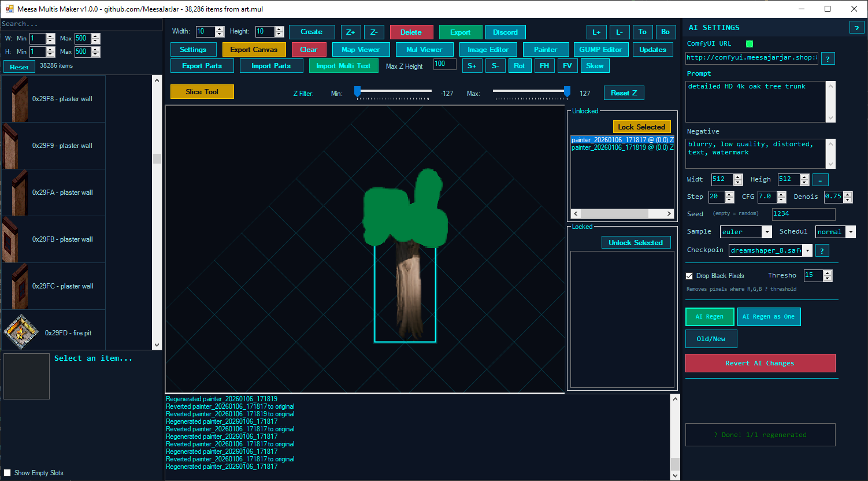This screenshot has width=868, height=481.
Task: Open the GUMP Editor
Action: click(x=601, y=50)
